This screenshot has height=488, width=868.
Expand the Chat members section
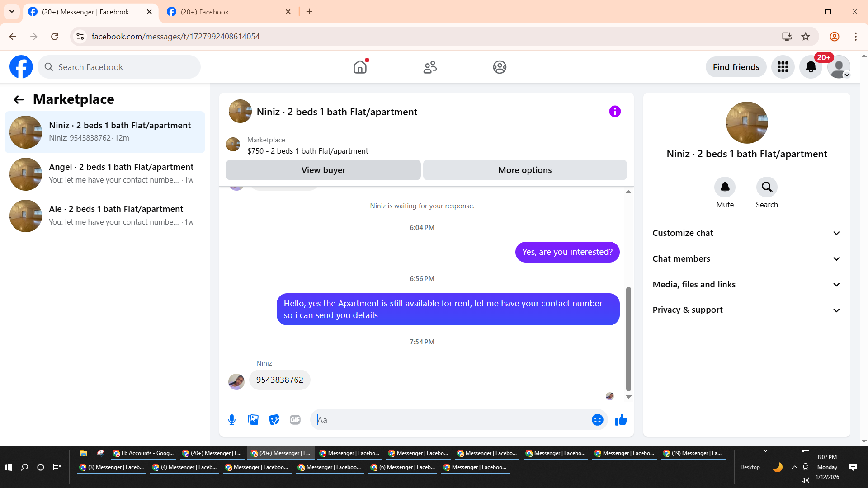pyautogui.click(x=746, y=259)
